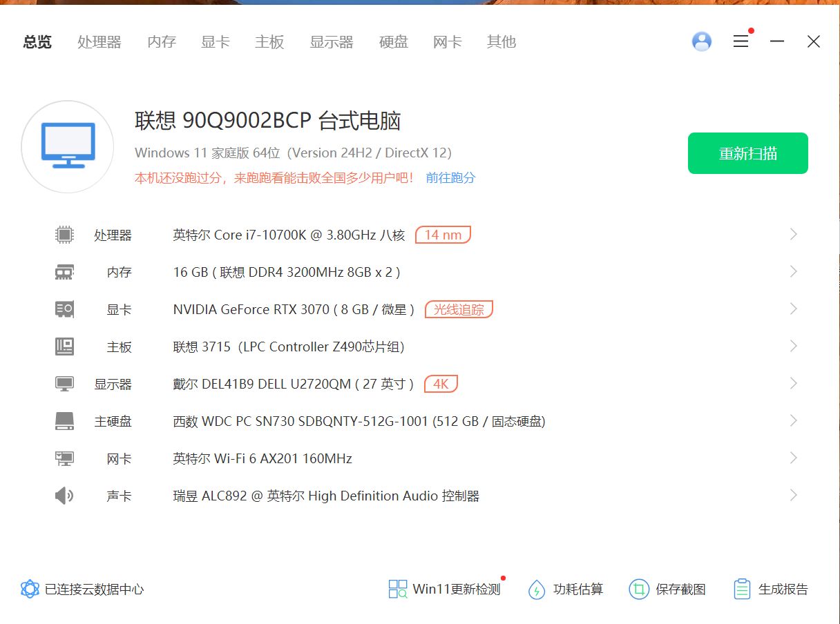Screen dimensions: 840x624
Task: Expand the 显示器 row chevron
Action: tap(794, 384)
